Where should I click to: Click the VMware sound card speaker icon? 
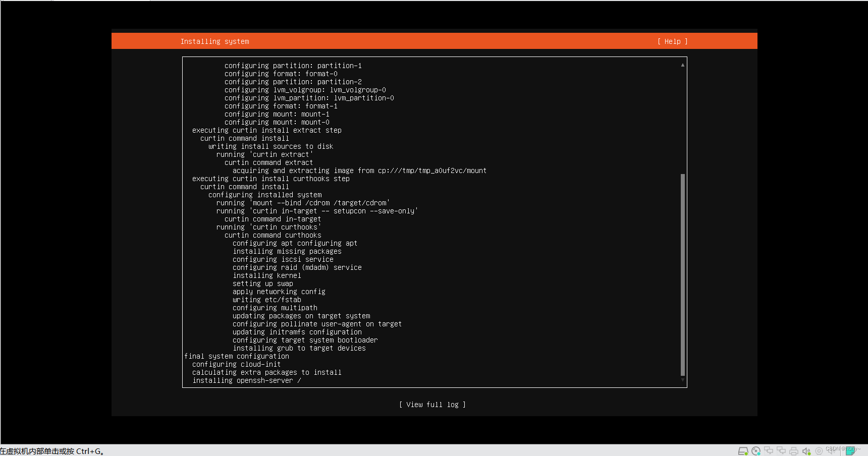click(806, 451)
